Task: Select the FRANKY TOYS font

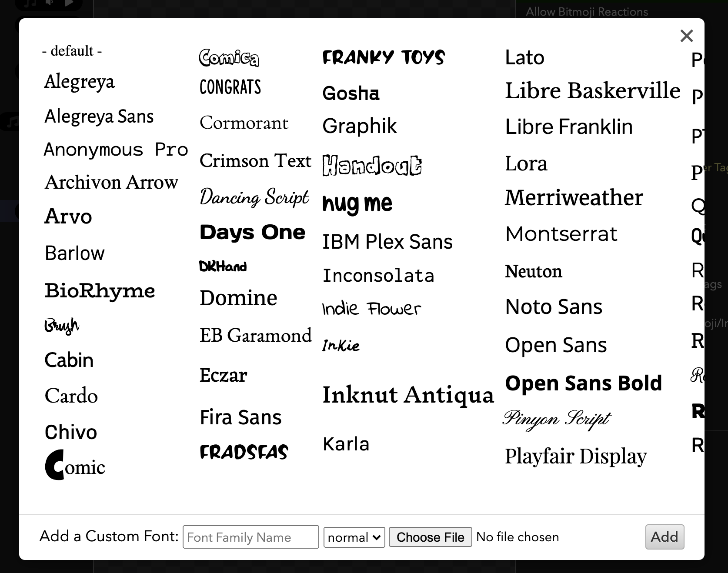Action: click(384, 57)
